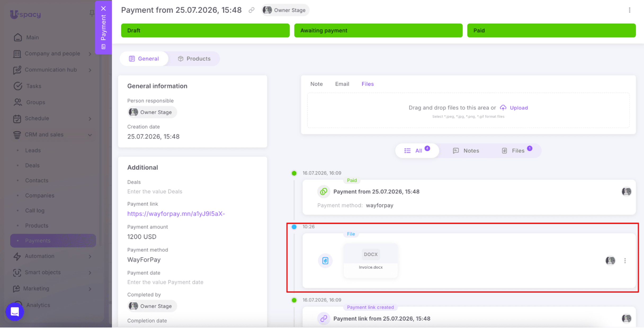Open Products in the CRM sidebar list
This screenshot has width=644, height=332.
tap(37, 226)
